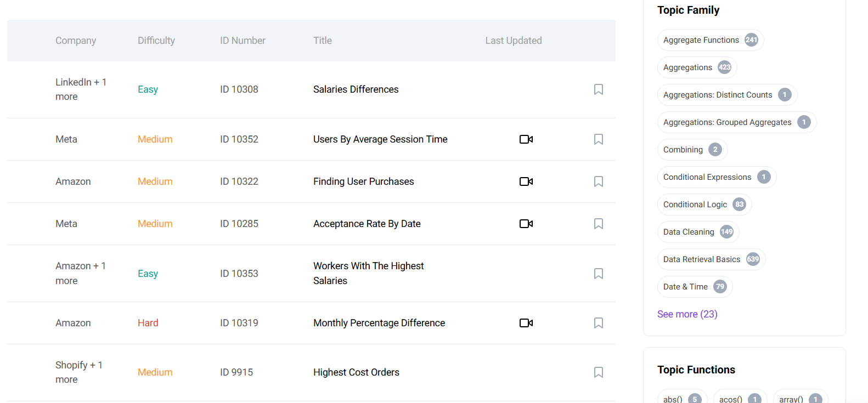Image resolution: width=868 pixels, height=403 pixels.
Task: Expand topic list with See more (23)
Action: [687, 314]
